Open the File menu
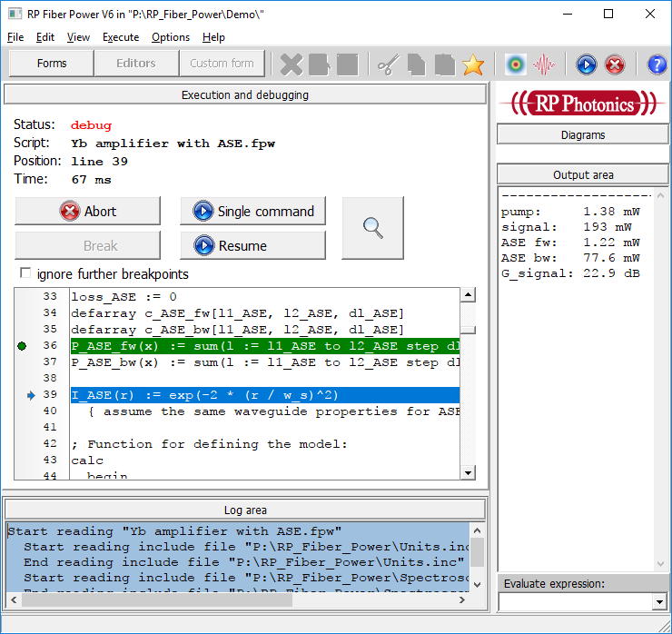This screenshot has height=634, width=672. (x=15, y=37)
